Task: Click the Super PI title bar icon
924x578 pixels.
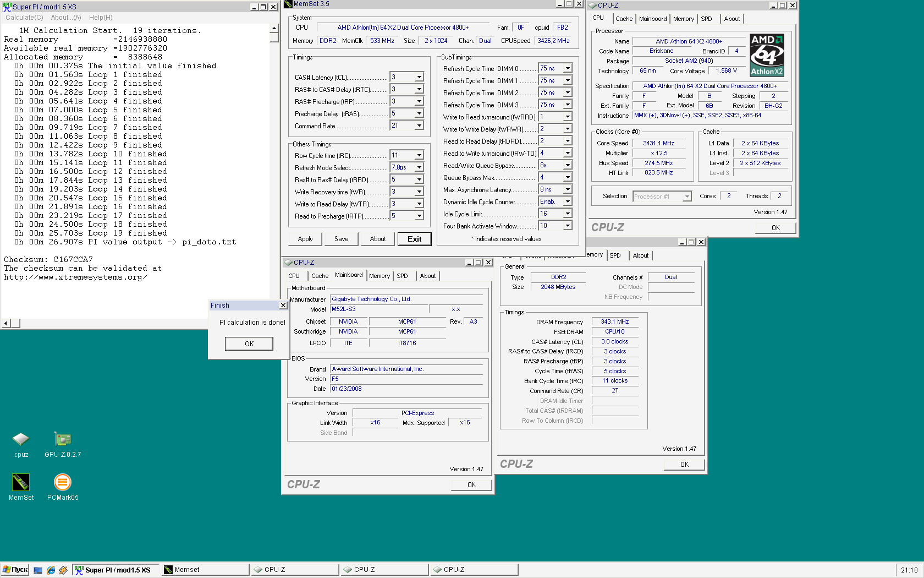Action: [7, 7]
